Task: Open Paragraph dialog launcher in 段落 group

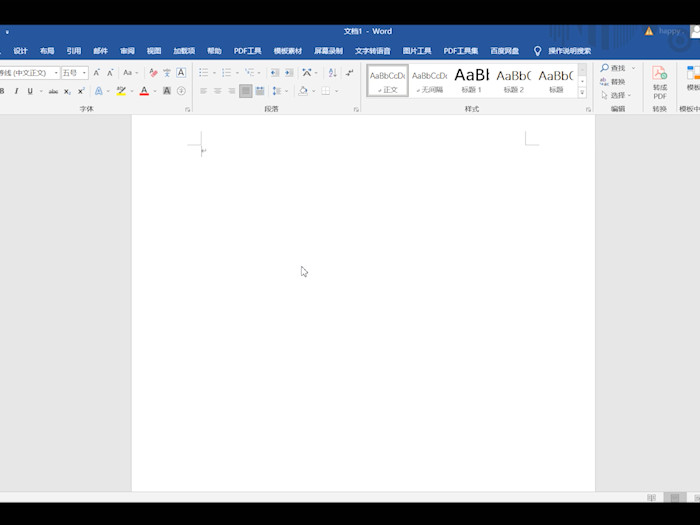Action: click(356, 109)
